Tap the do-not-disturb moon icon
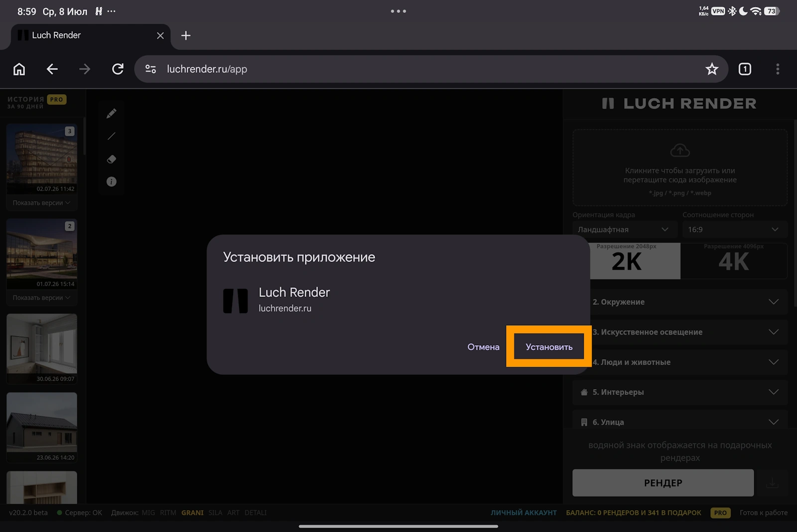The width and height of the screenshot is (797, 532). pyautogui.click(x=743, y=11)
